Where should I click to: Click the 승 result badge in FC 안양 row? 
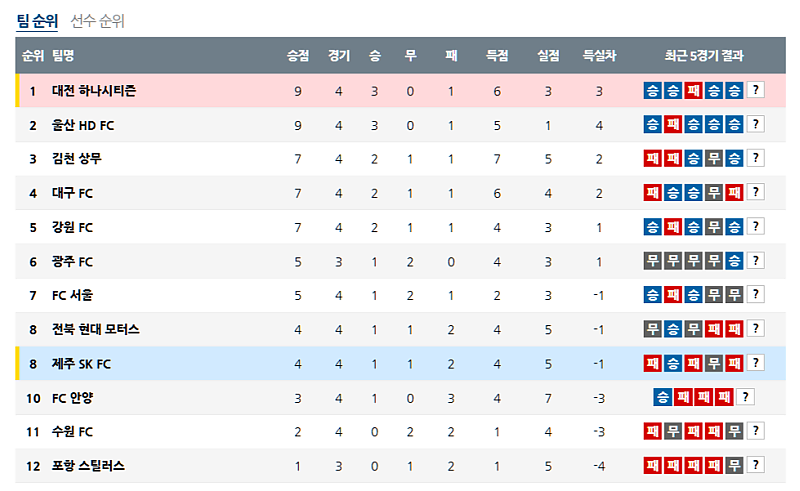[663, 397]
